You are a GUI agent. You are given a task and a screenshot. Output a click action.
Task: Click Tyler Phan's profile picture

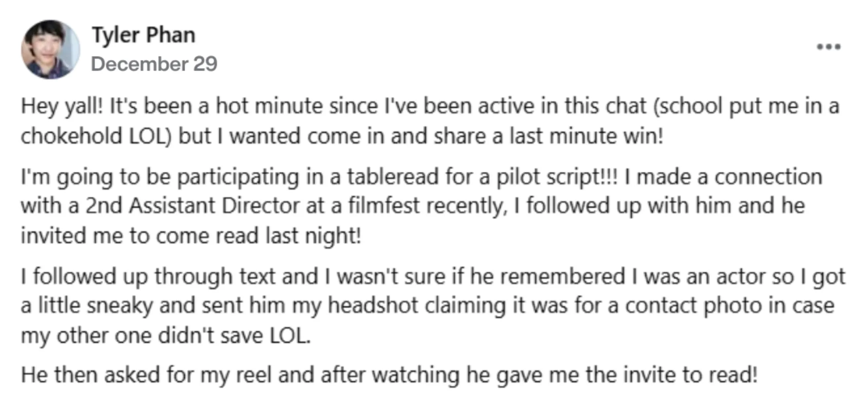(x=51, y=49)
